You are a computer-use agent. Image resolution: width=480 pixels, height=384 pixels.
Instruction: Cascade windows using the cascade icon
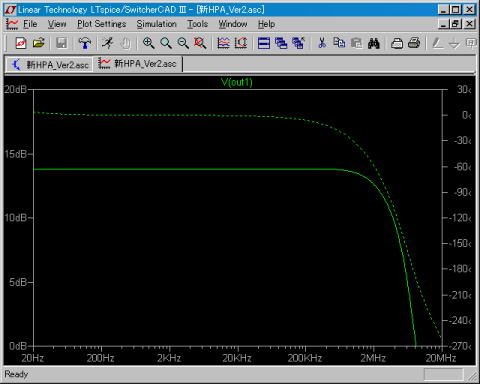(281, 43)
